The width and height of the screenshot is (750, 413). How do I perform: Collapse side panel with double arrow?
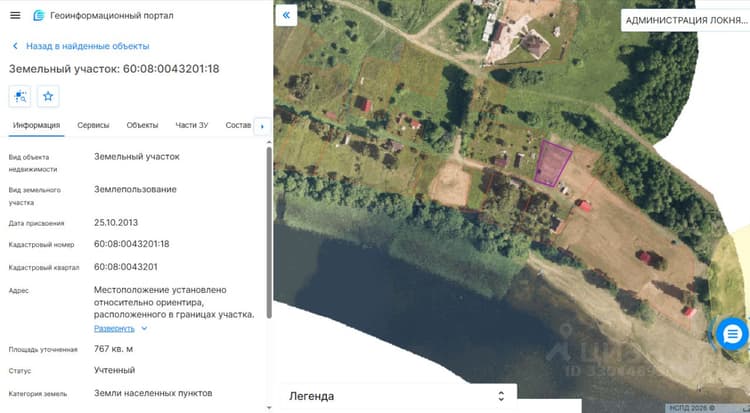[286, 15]
